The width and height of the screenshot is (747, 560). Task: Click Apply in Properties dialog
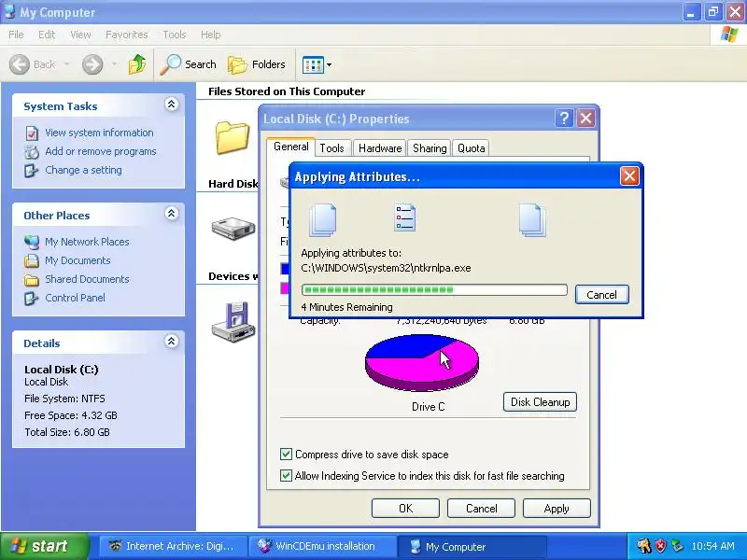[557, 509]
